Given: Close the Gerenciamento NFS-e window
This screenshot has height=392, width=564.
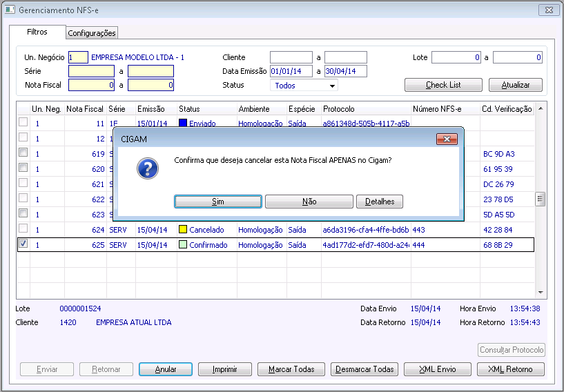Looking at the screenshot, I should coord(549,10).
